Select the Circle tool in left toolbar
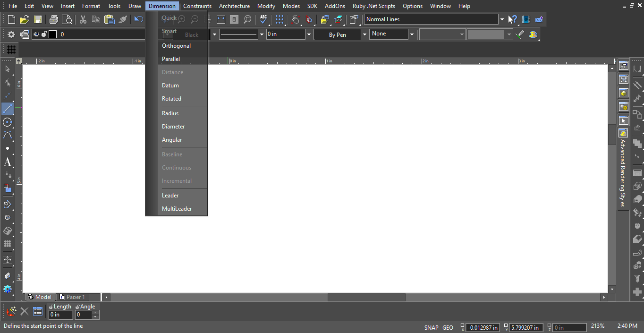The width and height of the screenshot is (644, 333). (8, 122)
